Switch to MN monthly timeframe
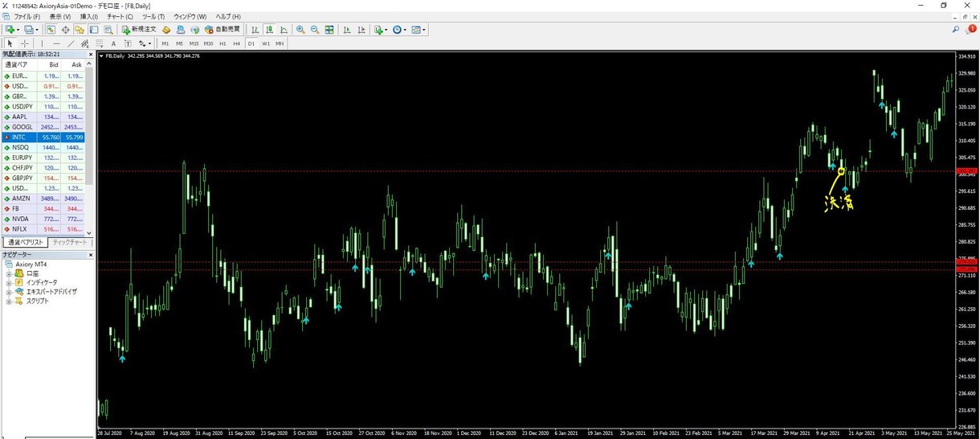Viewport: 980px width, 439px height. pyautogui.click(x=280, y=43)
